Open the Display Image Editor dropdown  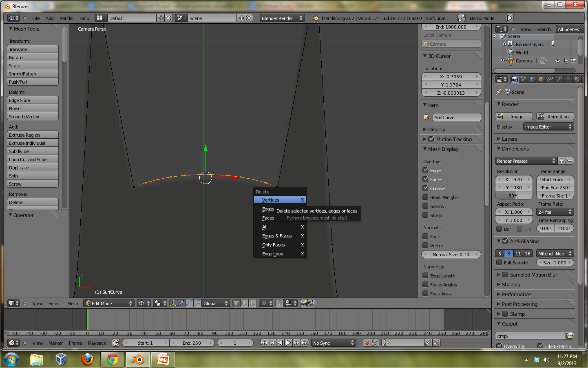(x=548, y=127)
